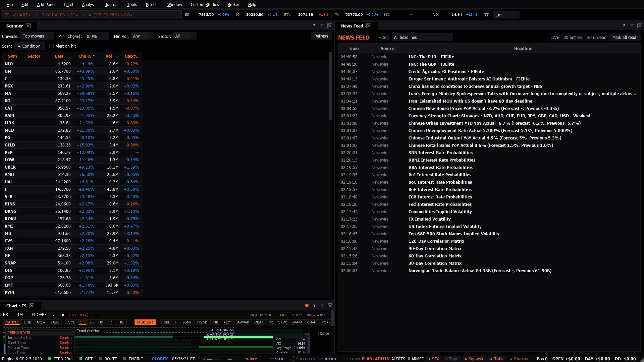
Task: Click the scanner vertical scrollbar
Action: [330, 86]
